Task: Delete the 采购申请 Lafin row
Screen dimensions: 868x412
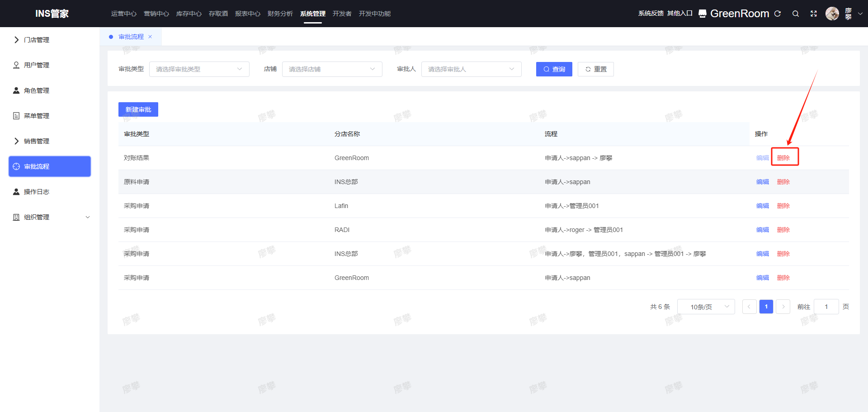Action: 783,206
